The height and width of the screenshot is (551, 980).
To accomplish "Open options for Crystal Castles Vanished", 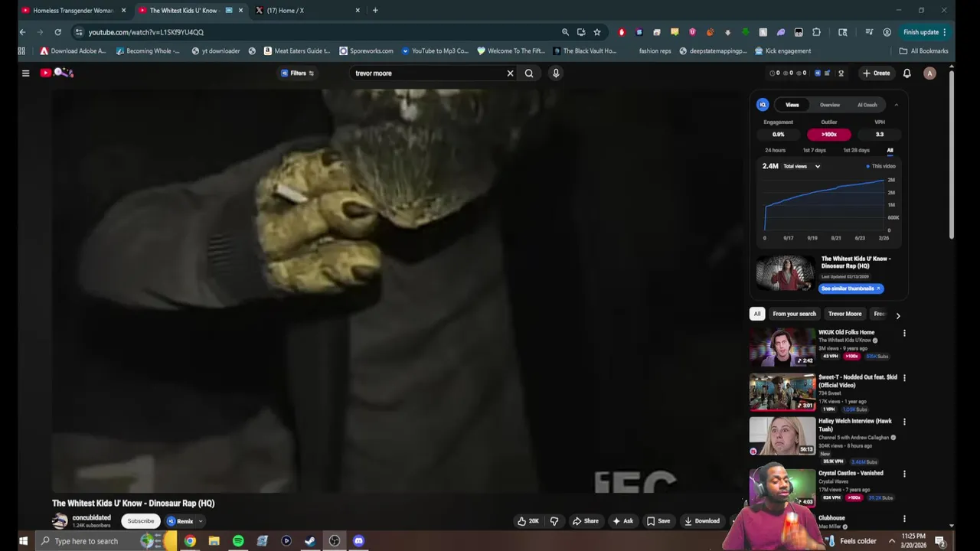I will (x=904, y=474).
